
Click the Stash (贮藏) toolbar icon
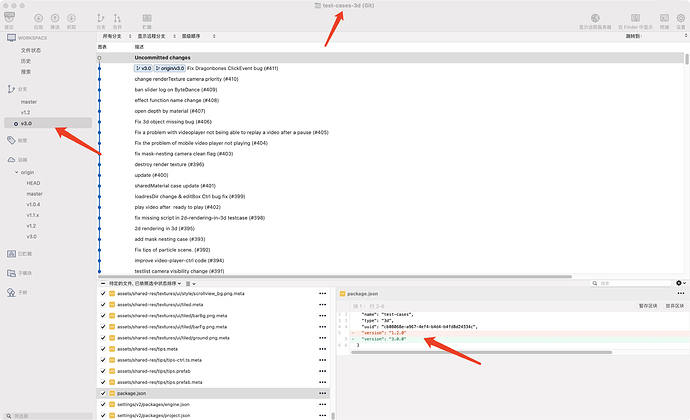click(x=147, y=18)
